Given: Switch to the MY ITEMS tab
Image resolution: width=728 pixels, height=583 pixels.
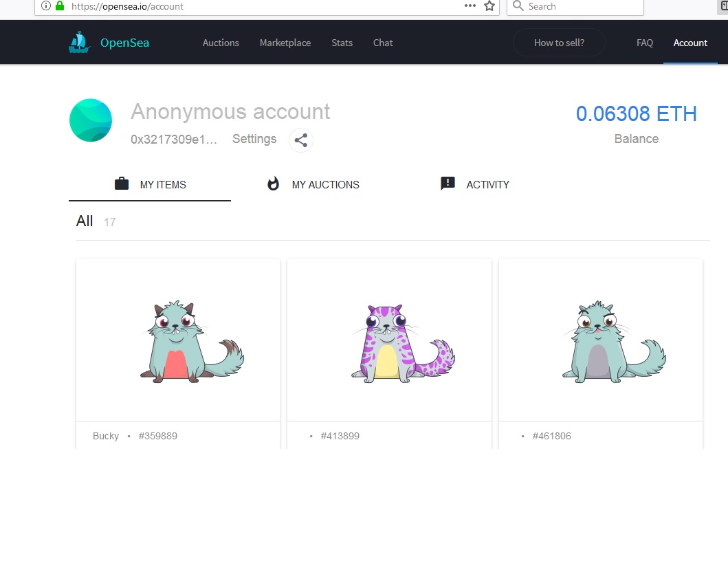Looking at the screenshot, I should pyautogui.click(x=150, y=184).
